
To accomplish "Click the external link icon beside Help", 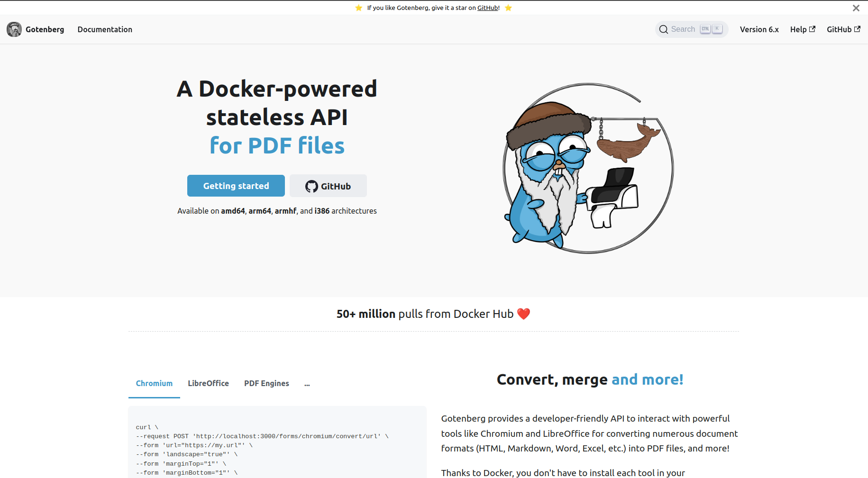I will click(x=812, y=29).
